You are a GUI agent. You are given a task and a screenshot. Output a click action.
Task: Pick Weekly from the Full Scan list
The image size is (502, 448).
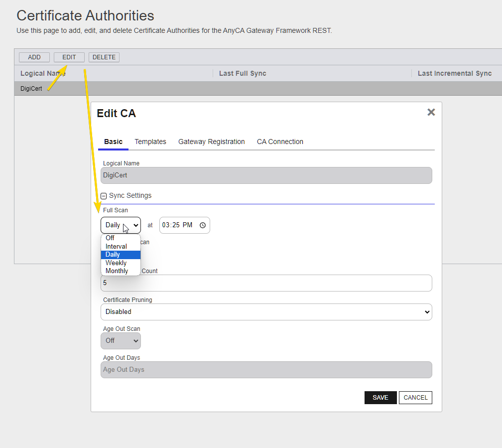[x=116, y=263]
